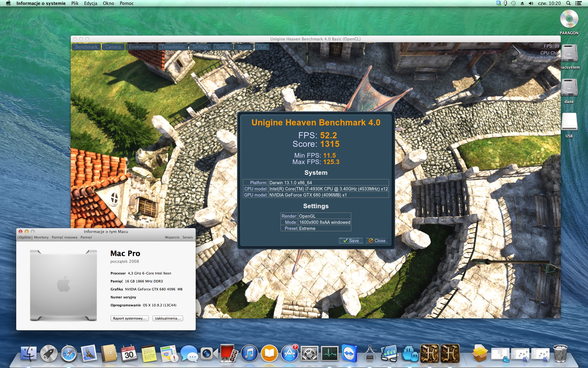Open Heaven's Quality menu
The image size is (588, 368).
[223, 47]
